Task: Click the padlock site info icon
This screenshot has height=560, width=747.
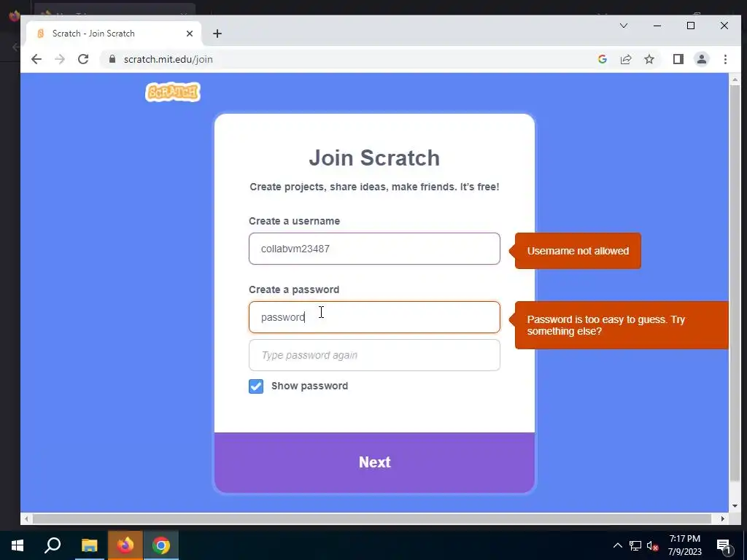Action: [x=112, y=59]
